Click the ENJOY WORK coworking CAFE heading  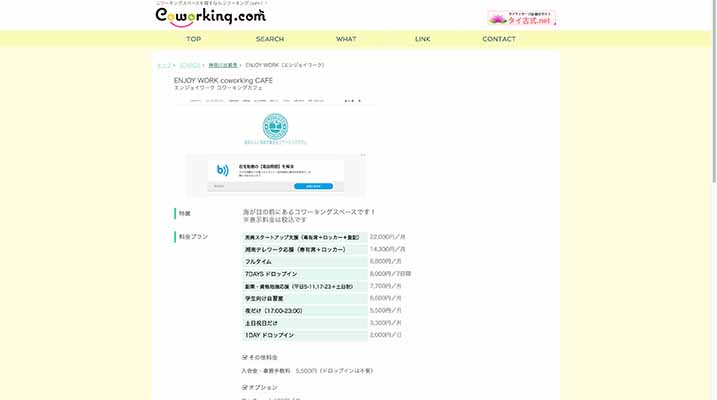(223, 80)
